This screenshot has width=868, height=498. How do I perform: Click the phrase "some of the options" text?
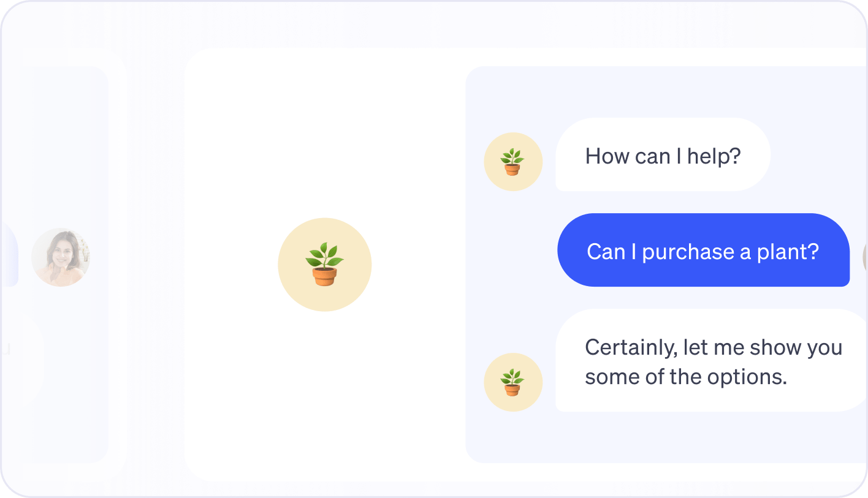click(x=687, y=377)
